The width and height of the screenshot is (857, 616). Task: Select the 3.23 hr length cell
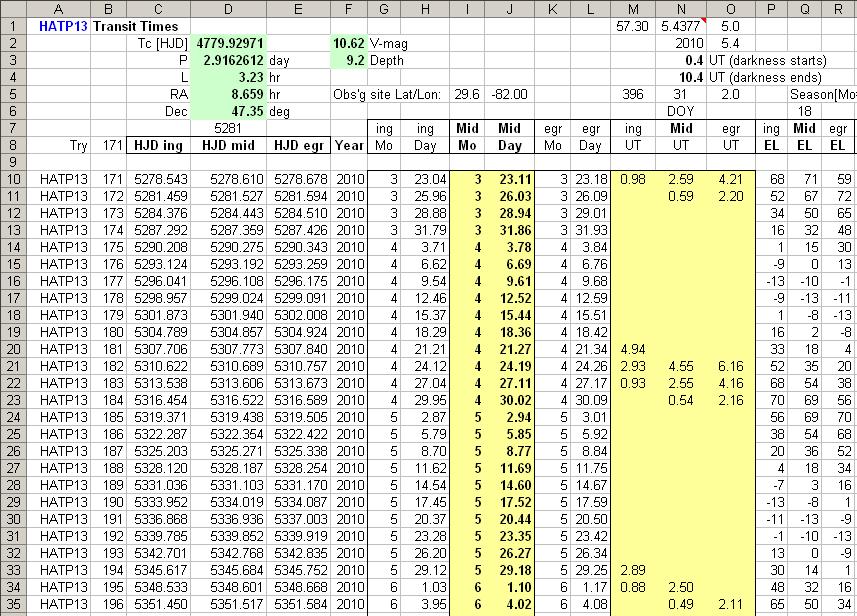tap(228, 77)
